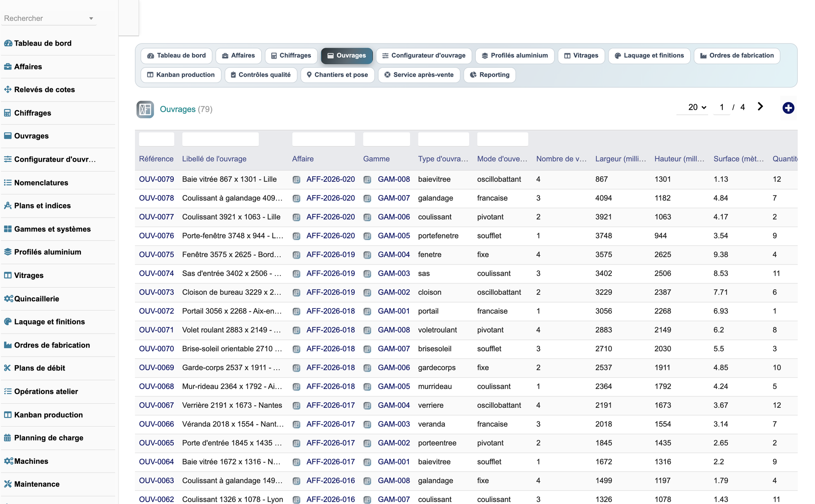
Task: Click 'murrideau' type cell
Action: click(x=435, y=386)
